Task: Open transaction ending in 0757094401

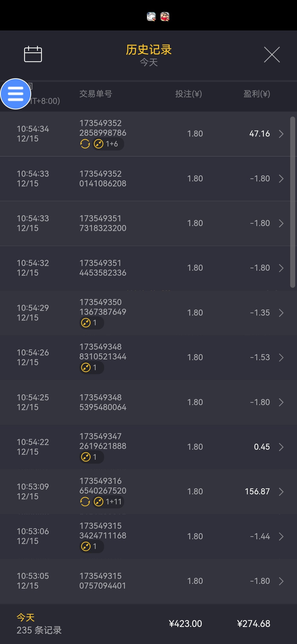Action: pos(103,581)
